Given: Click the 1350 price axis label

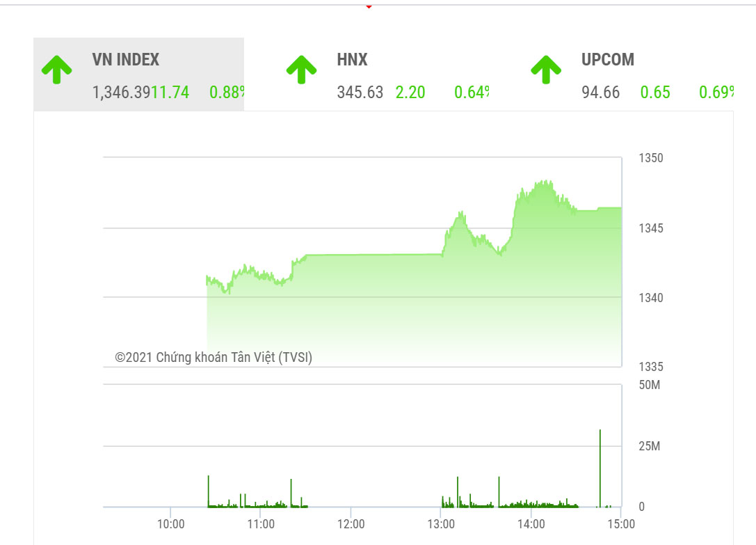Looking at the screenshot, I should (651, 158).
